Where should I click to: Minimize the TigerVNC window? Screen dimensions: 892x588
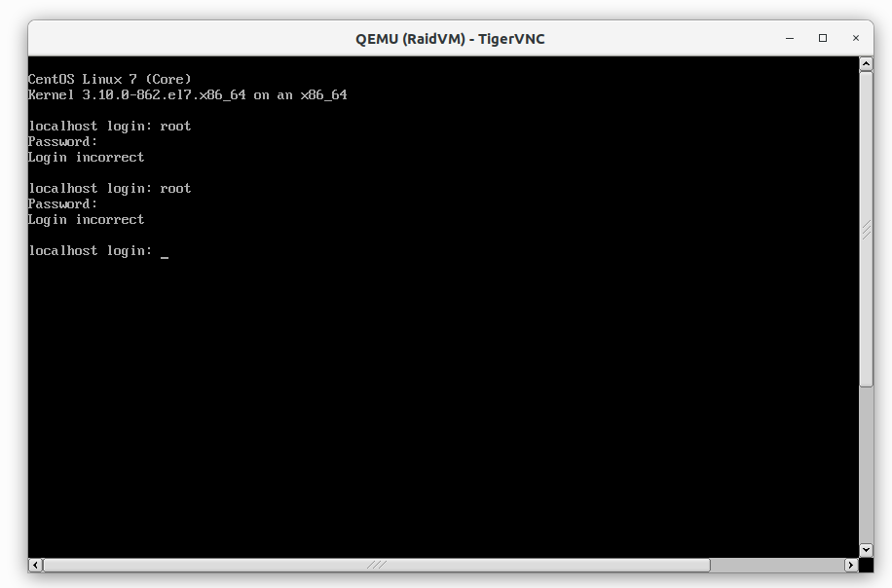[x=790, y=38]
